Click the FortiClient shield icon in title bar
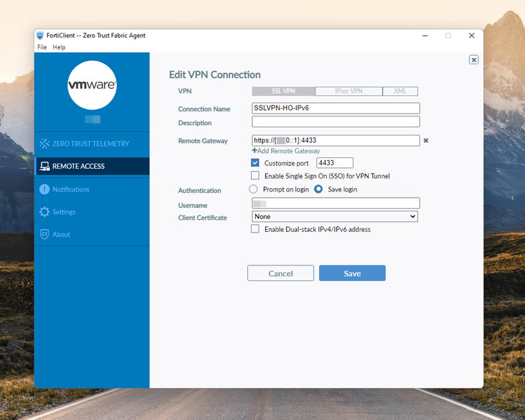 (40, 36)
